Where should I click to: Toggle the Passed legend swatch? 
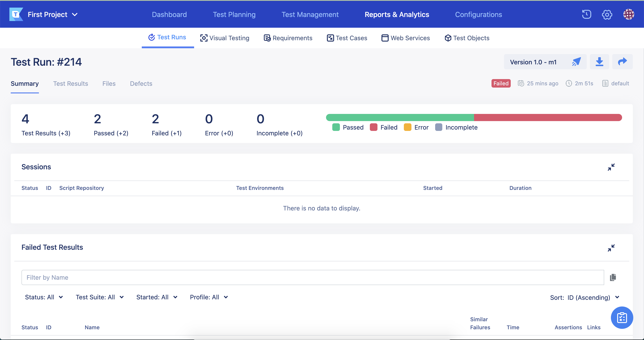(336, 127)
